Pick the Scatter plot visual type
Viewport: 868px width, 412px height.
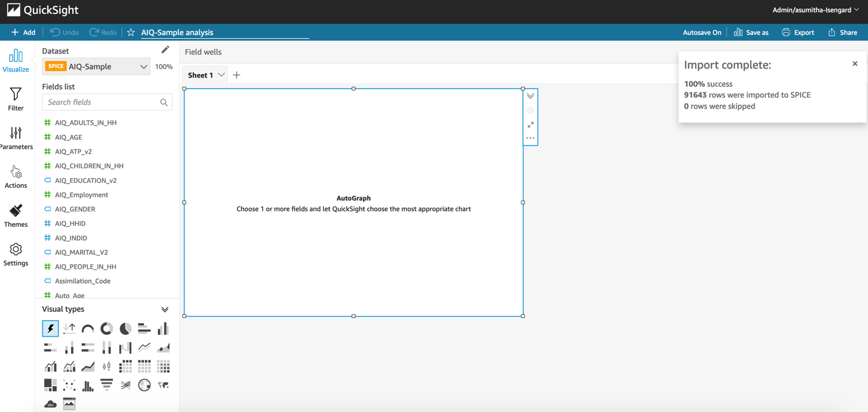tap(69, 385)
